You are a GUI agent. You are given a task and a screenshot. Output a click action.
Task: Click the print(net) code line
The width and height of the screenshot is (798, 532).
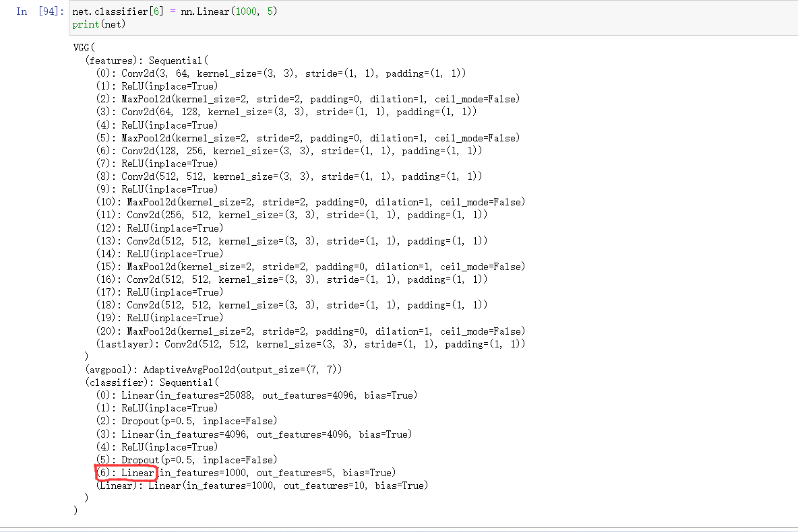[x=98, y=24]
